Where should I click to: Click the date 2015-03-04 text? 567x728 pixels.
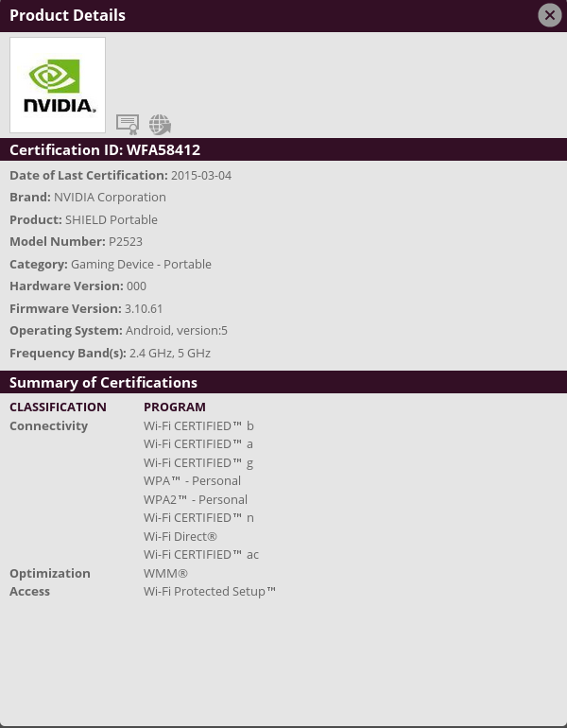click(201, 175)
